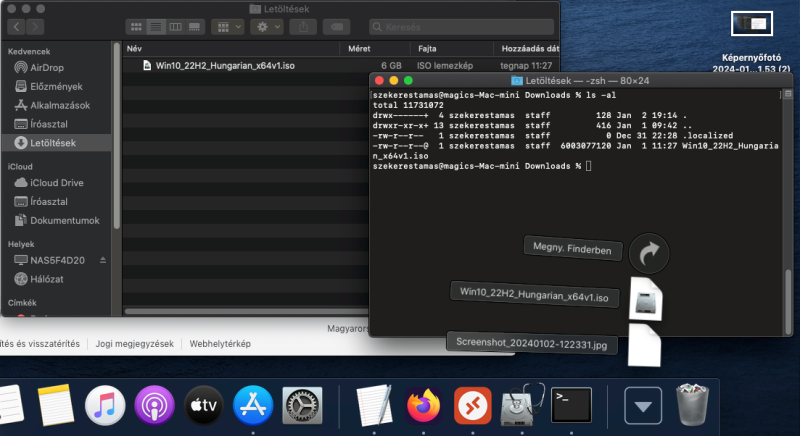
Task: Sort by Fajta column header
Action: click(452, 48)
